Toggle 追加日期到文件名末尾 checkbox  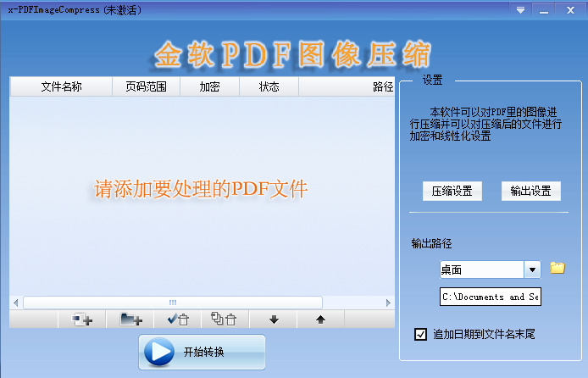coord(420,334)
